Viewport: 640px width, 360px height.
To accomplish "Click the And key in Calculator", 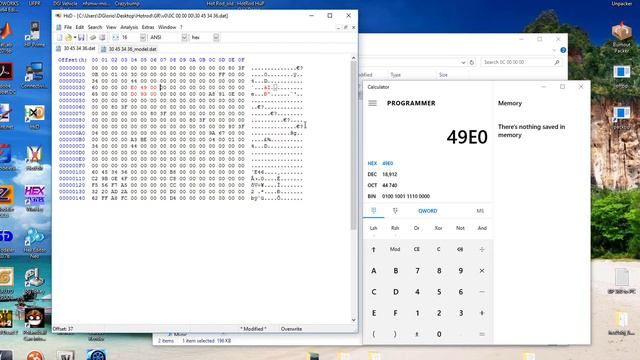I will [482, 228].
